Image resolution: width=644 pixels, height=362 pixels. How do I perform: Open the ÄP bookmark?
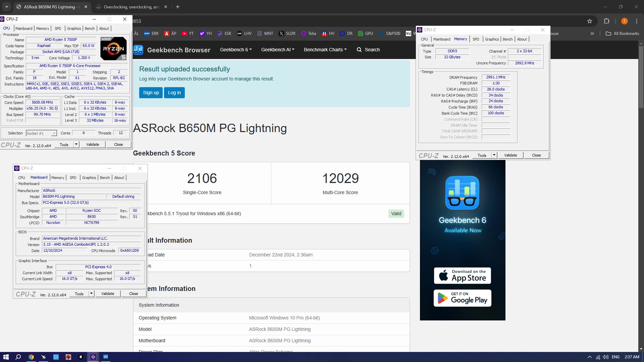[170, 34]
